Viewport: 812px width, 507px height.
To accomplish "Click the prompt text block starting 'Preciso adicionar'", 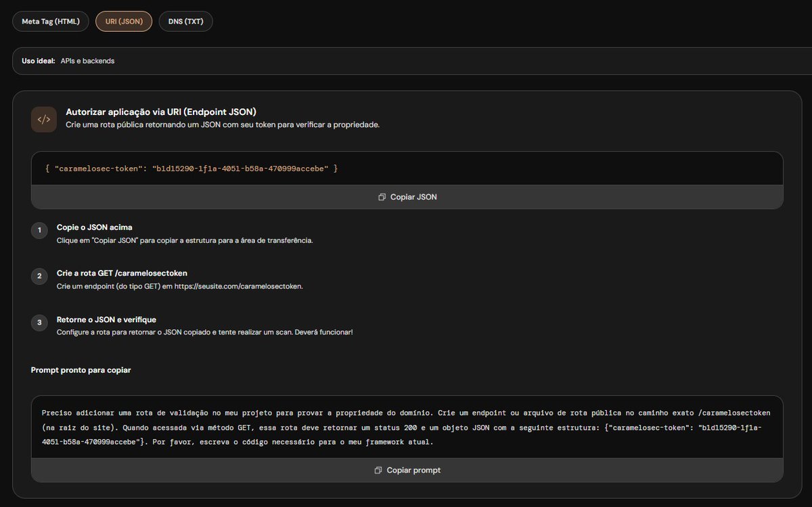I will point(407,427).
